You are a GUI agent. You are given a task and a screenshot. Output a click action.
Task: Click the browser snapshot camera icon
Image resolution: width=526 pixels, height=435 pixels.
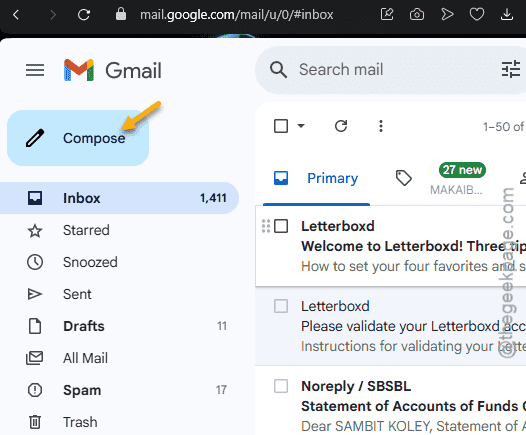click(417, 14)
